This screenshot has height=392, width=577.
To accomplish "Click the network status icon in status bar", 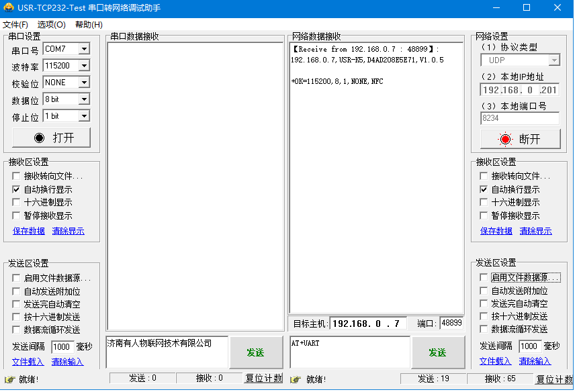I will [296, 379].
